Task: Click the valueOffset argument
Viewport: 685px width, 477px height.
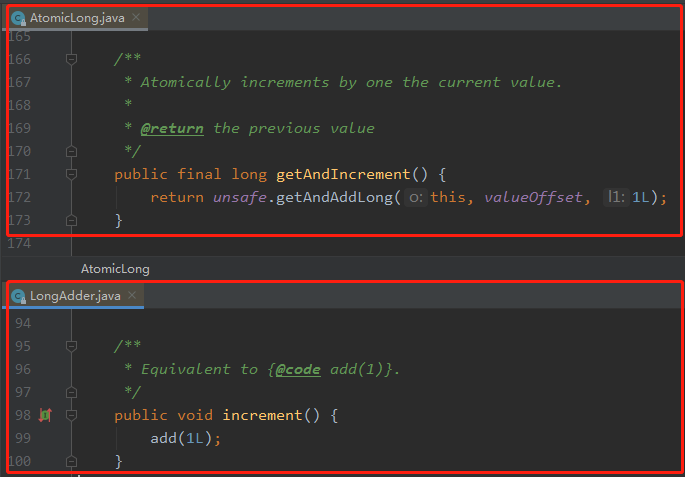Action: 533,197
